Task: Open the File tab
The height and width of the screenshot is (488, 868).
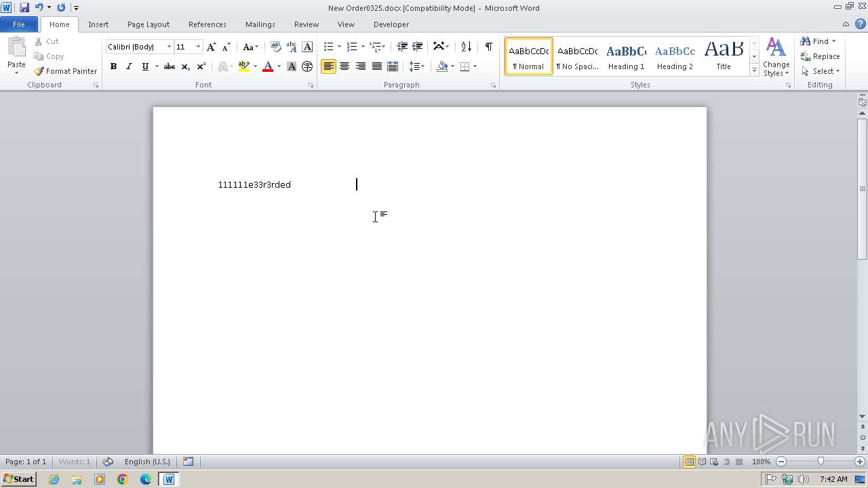Action: [19, 24]
